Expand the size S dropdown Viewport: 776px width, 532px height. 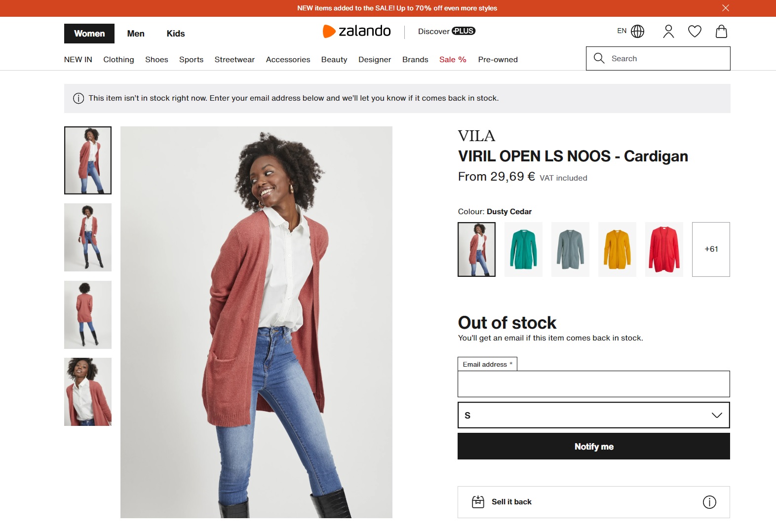pos(593,415)
